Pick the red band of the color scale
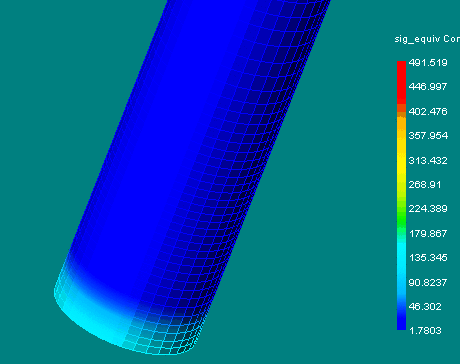The image size is (460, 364). [401, 82]
